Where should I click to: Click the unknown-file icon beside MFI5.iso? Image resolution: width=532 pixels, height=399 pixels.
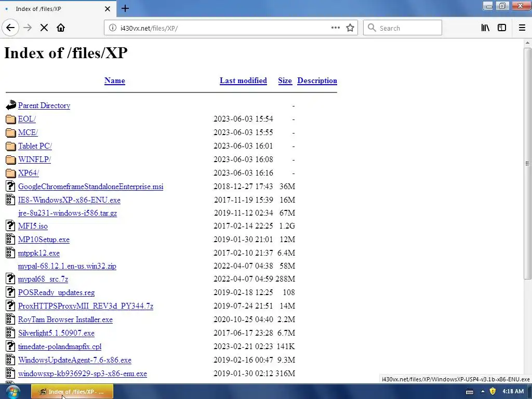[10, 225]
